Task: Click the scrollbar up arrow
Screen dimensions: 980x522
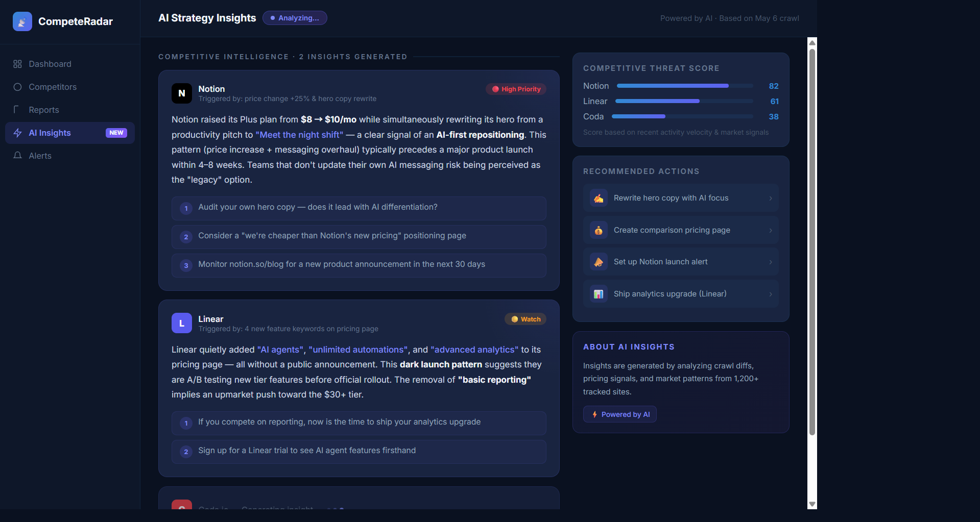Action: pos(812,43)
